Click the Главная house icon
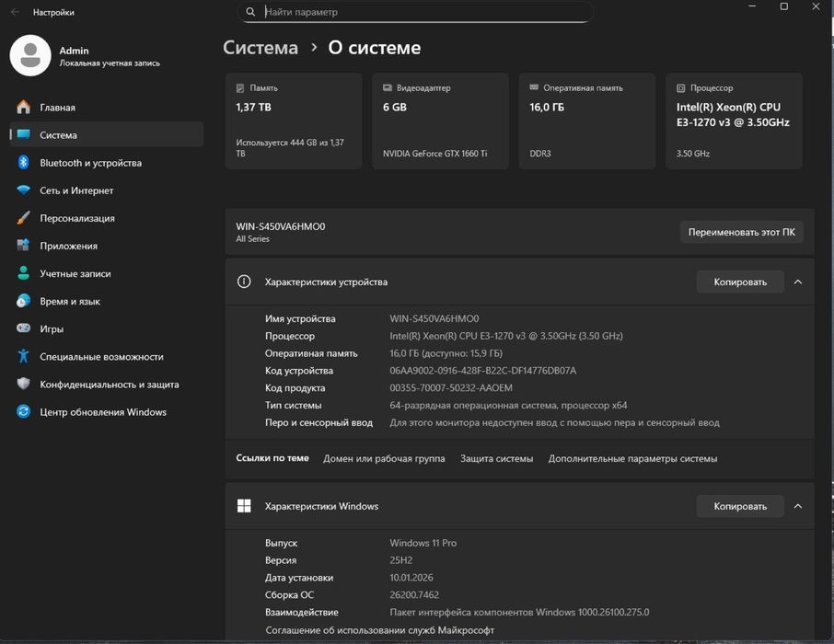 [x=23, y=107]
